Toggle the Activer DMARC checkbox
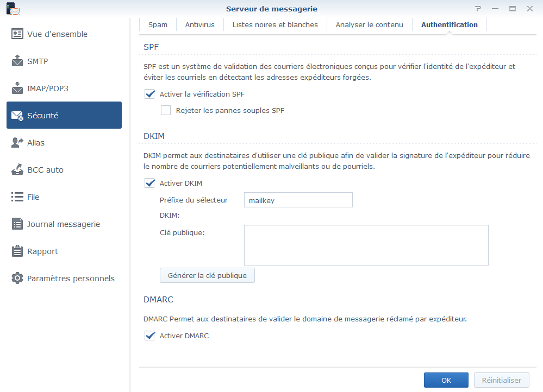Viewport: 543px width, 392px height. coord(150,336)
